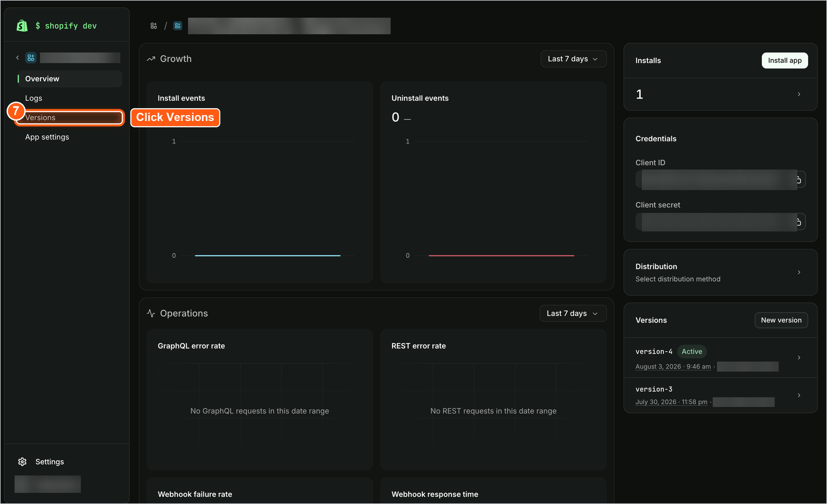Click the "July 30, 2026 · 11:58 pm" timestamp
The width and height of the screenshot is (827, 504).
coord(671,402)
